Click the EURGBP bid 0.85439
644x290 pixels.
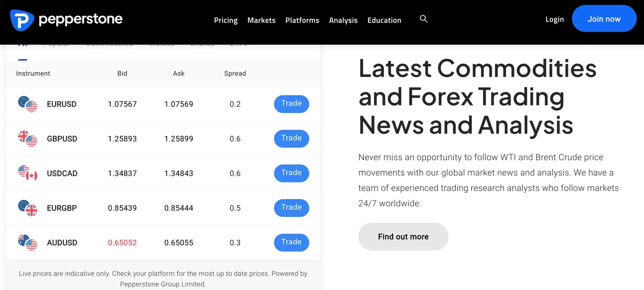click(122, 208)
